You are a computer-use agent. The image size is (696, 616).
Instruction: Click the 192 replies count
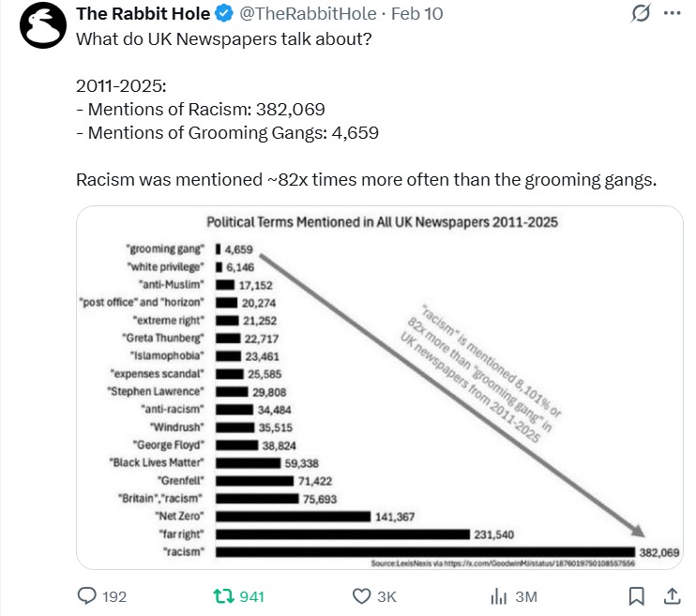[114, 596]
